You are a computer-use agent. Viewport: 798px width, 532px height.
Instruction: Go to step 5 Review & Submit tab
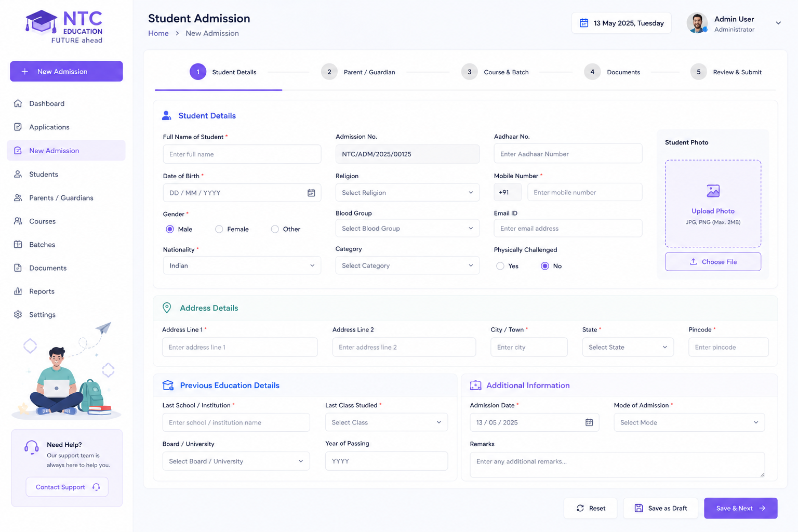point(726,72)
